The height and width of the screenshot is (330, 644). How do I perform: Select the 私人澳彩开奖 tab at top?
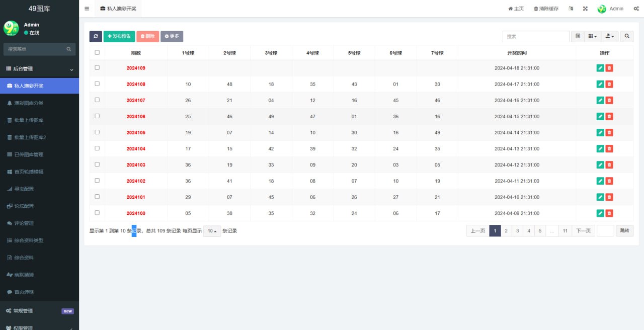118,9
